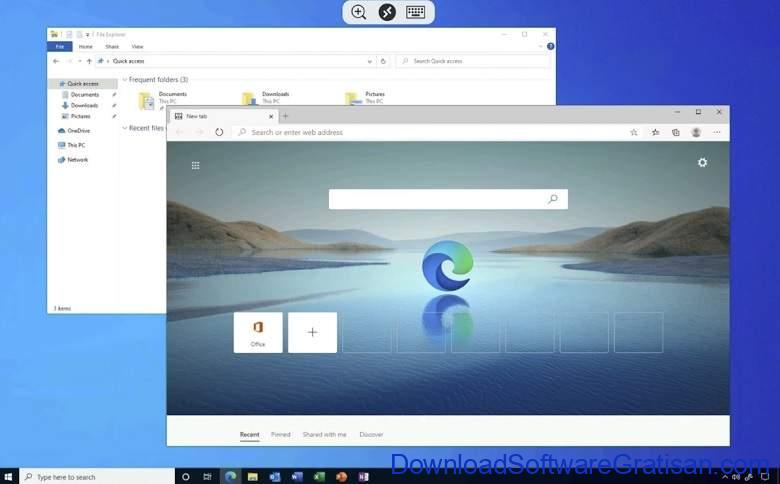
Task: Click the new tab page search box
Action: [448, 199]
